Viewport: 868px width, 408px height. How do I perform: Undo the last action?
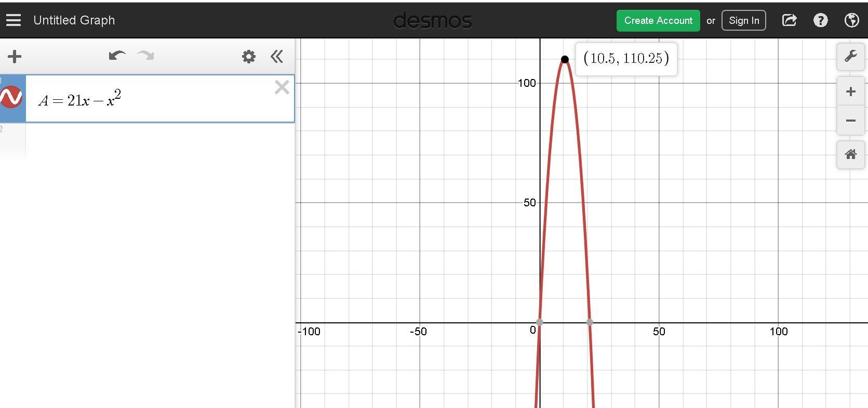(x=117, y=56)
